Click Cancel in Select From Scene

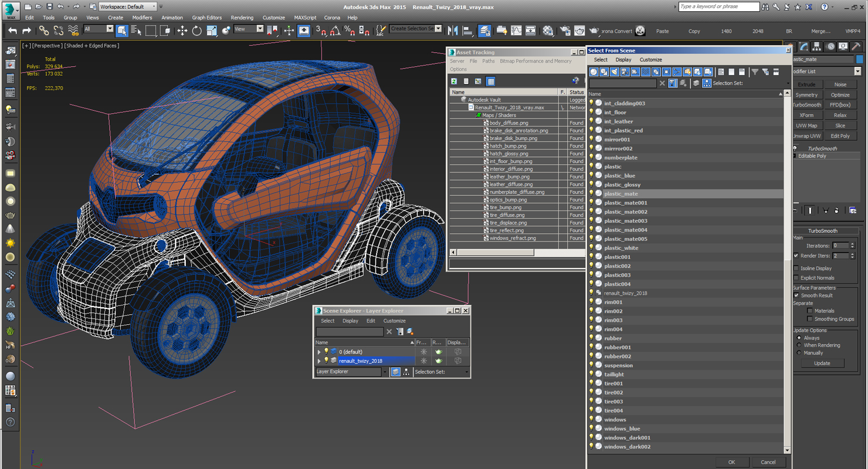[768, 462]
